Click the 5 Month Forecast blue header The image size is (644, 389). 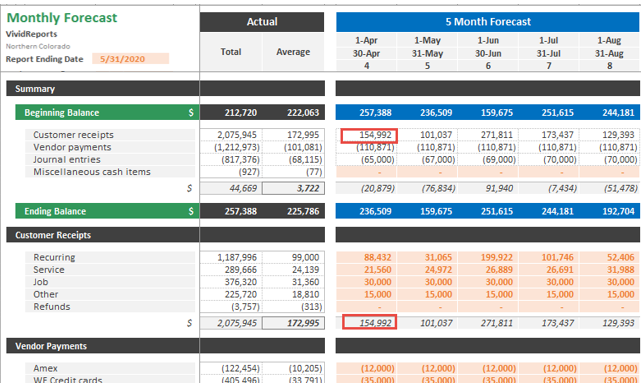point(488,22)
